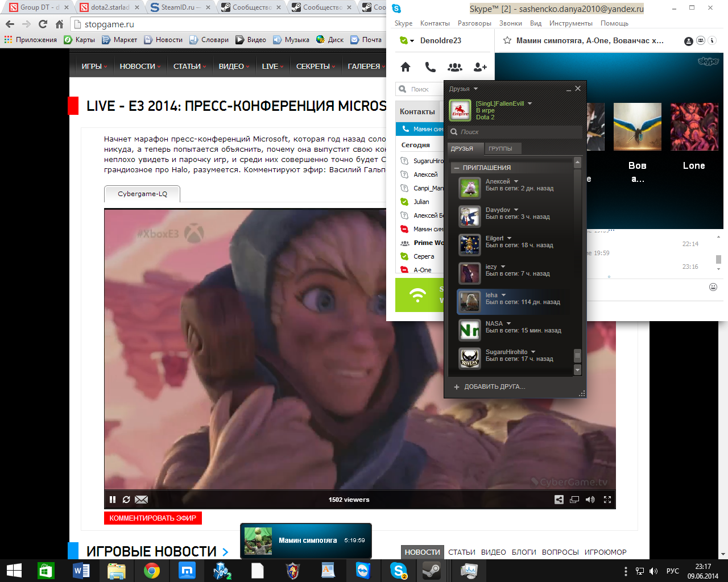
Task: Open Skype Звонки menu
Action: click(x=511, y=23)
